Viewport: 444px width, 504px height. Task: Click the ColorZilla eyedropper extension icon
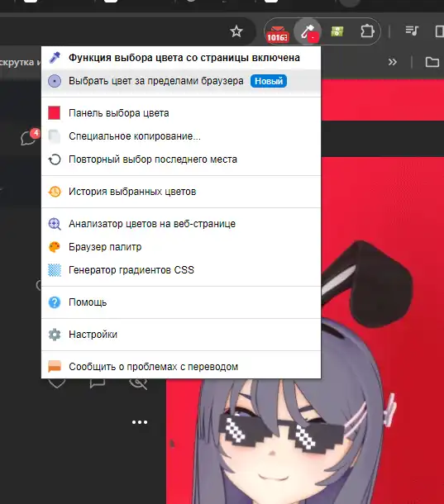[x=308, y=31]
